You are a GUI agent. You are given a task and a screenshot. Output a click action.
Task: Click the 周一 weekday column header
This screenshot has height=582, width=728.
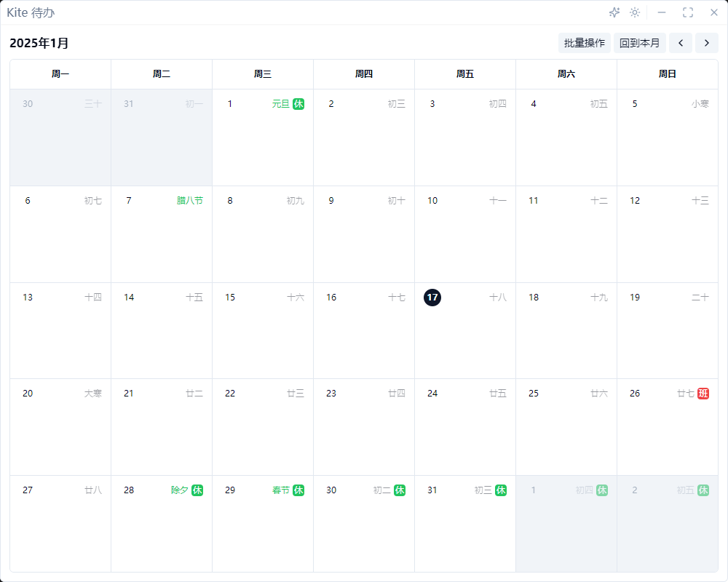click(x=60, y=74)
